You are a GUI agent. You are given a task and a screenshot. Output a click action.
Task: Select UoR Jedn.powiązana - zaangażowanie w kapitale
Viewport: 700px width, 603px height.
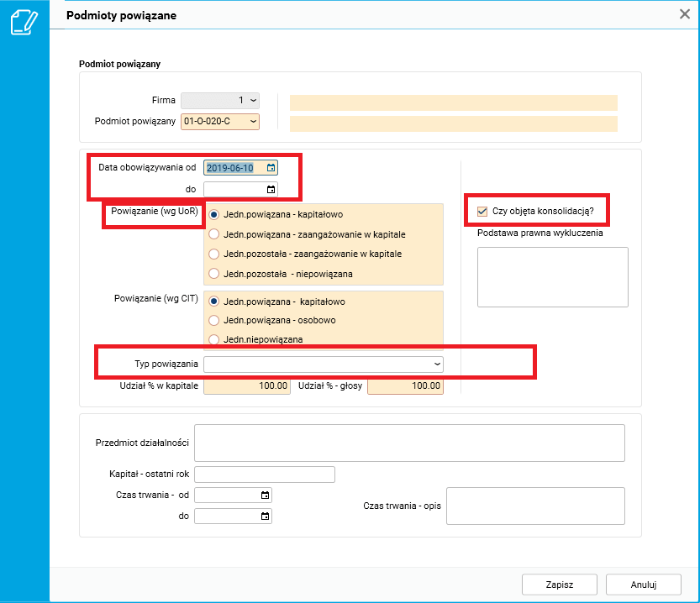[x=215, y=234]
